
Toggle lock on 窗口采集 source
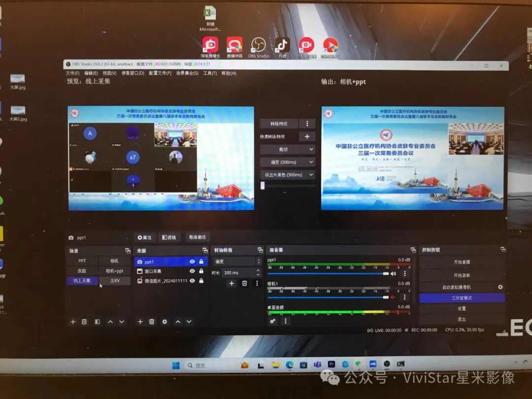coord(201,271)
